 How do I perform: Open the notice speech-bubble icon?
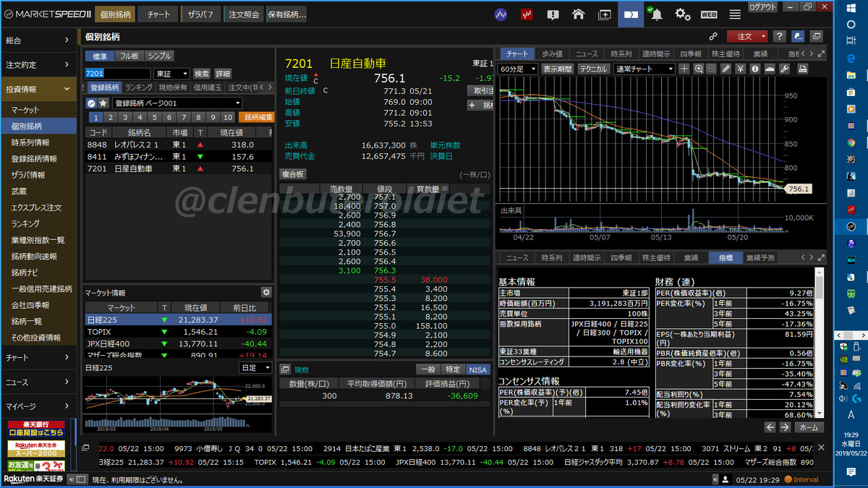point(553,14)
